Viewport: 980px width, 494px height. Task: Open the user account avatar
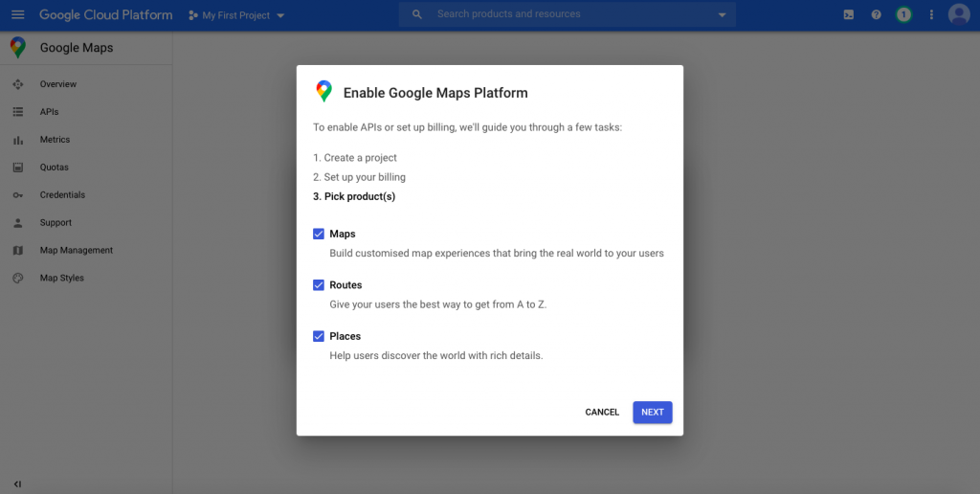(x=959, y=15)
